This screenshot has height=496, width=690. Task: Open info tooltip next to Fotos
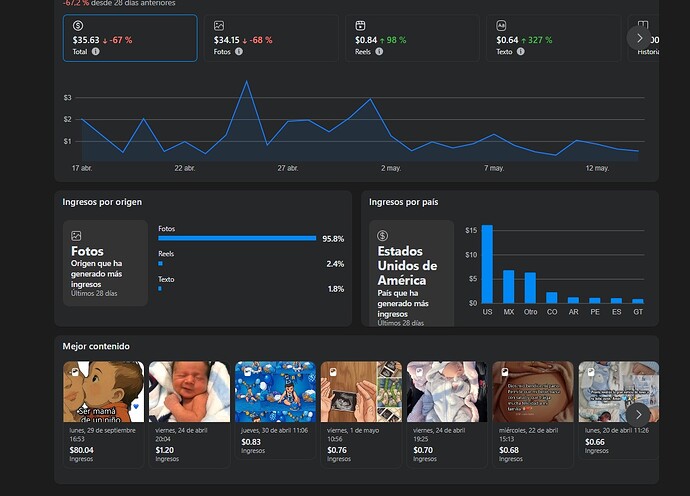pos(239,51)
